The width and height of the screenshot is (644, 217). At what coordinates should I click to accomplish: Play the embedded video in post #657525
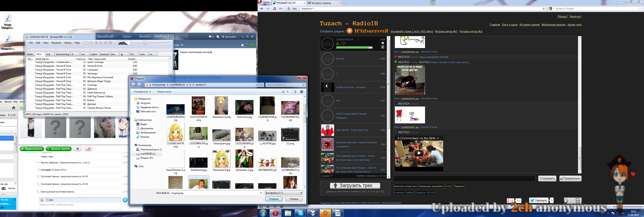[x=419, y=153]
